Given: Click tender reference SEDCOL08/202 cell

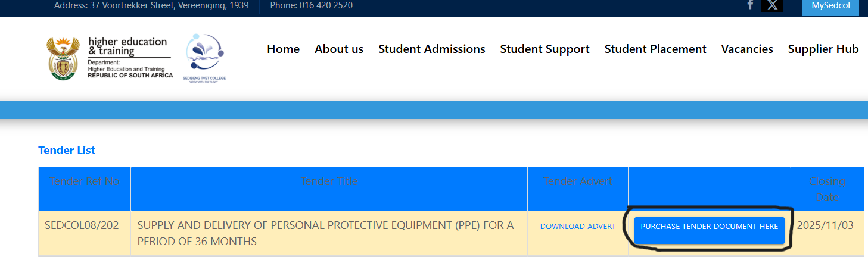Looking at the screenshot, I should click(x=82, y=226).
